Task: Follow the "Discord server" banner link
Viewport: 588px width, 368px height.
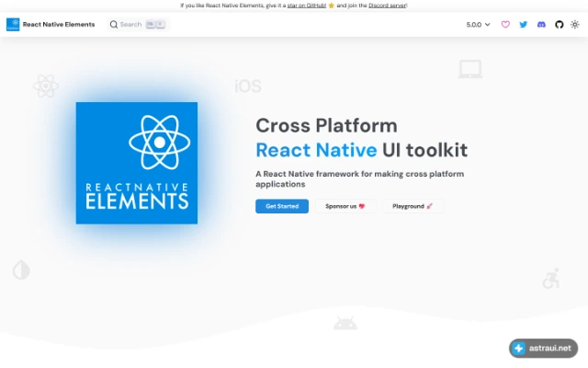Action: tap(387, 6)
